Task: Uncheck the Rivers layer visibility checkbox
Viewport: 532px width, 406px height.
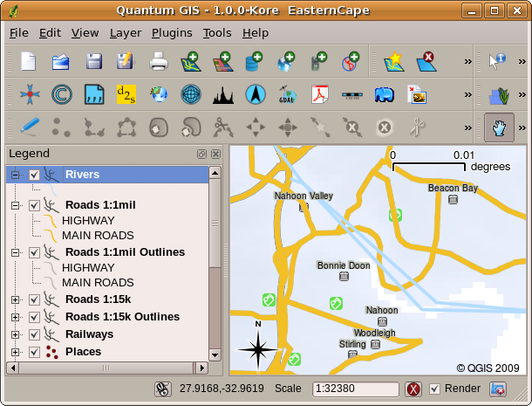Action: click(34, 175)
